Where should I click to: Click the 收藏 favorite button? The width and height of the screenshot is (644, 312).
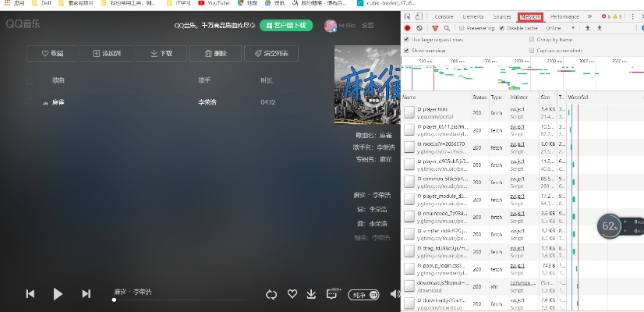click(x=52, y=54)
